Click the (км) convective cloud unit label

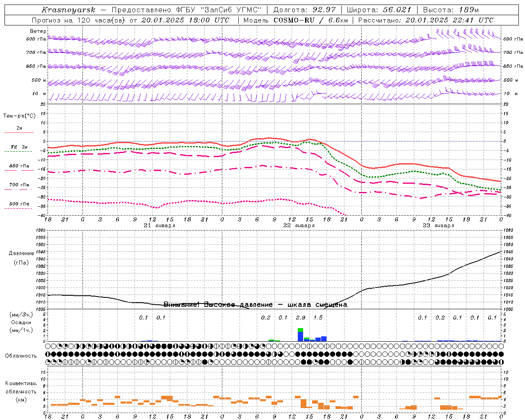click(21, 399)
